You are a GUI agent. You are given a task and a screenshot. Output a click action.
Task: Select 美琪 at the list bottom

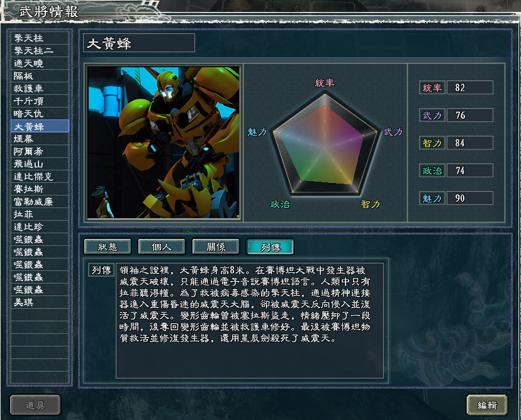point(40,302)
